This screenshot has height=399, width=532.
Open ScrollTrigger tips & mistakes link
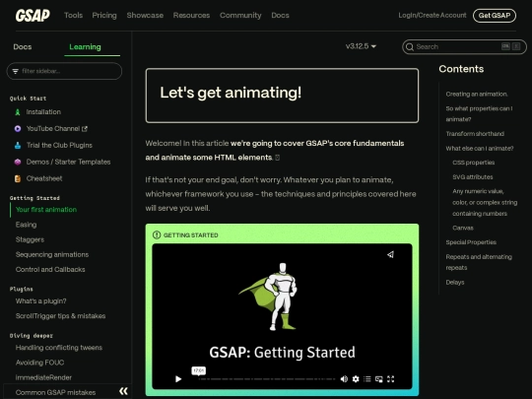coord(60,316)
